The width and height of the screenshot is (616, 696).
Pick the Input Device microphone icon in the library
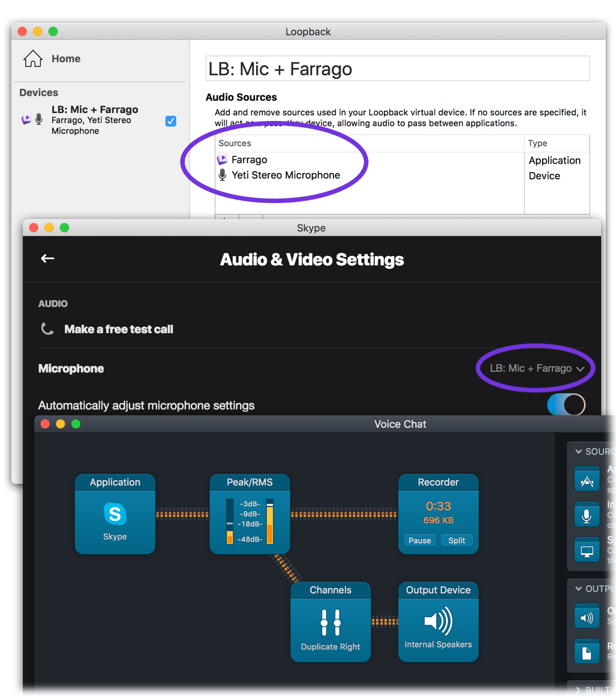pyautogui.click(x=587, y=516)
